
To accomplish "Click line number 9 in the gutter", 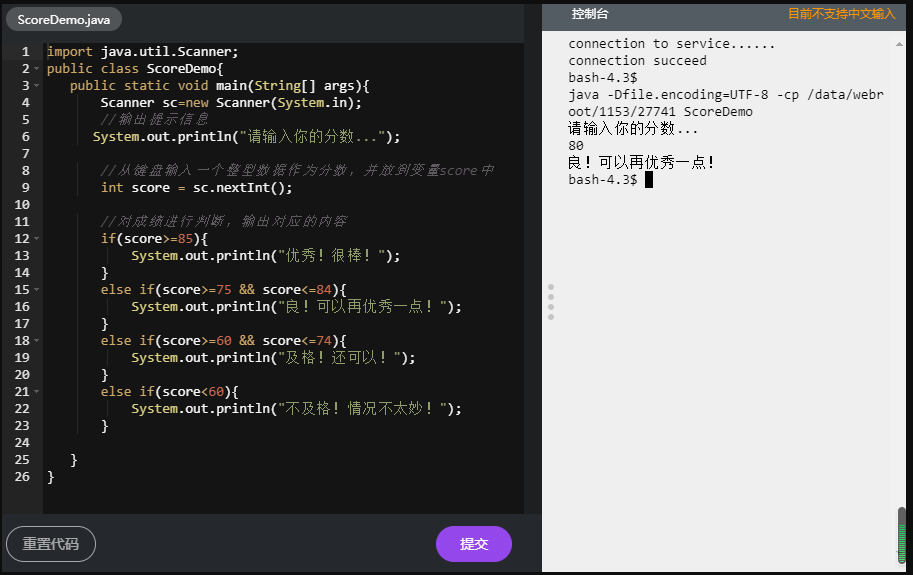I will (x=25, y=187).
